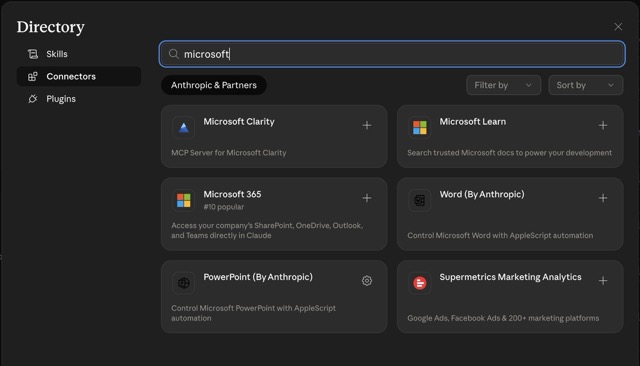Switch to the Connectors tab
Viewport: 640px width, 366px height.
pos(79,76)
